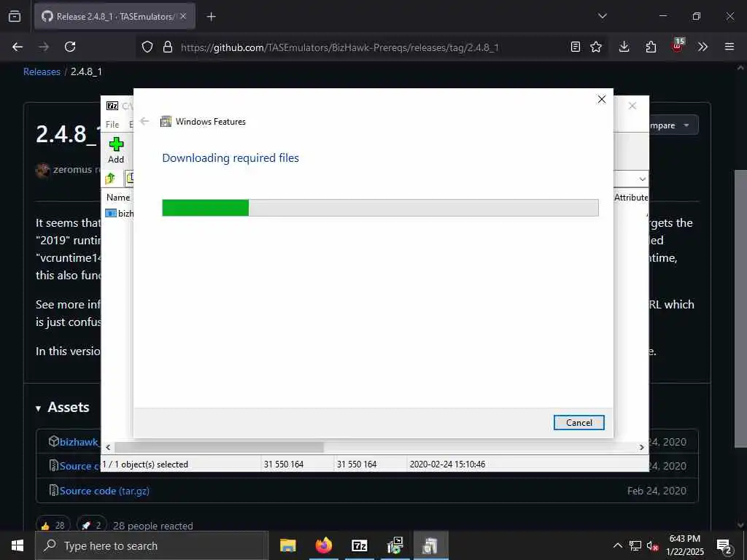Click the Windows Features title icon
The height and width of the screenshot is (560, 747).
coord(166,122)
